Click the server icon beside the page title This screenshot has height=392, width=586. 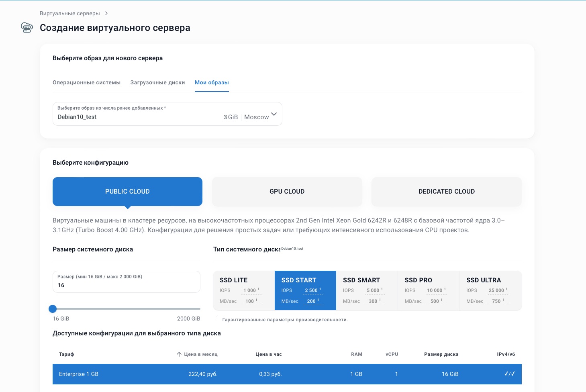tap(27, 28)
